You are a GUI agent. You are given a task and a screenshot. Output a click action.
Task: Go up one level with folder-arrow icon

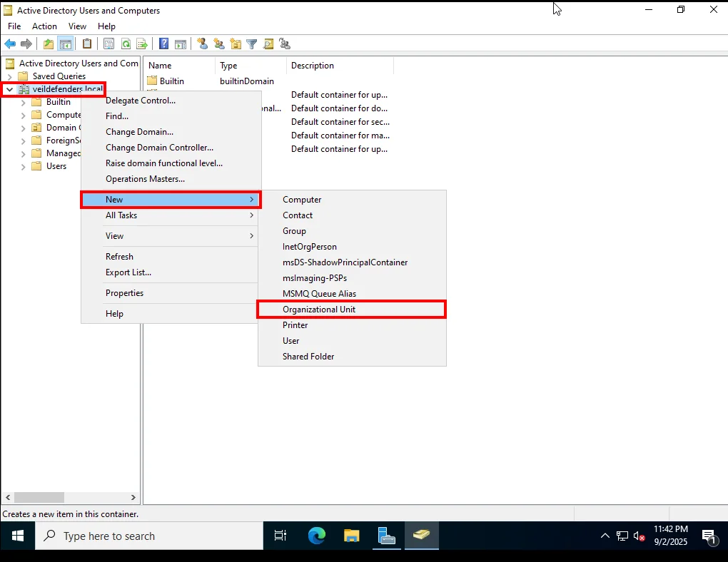(49, 44)
